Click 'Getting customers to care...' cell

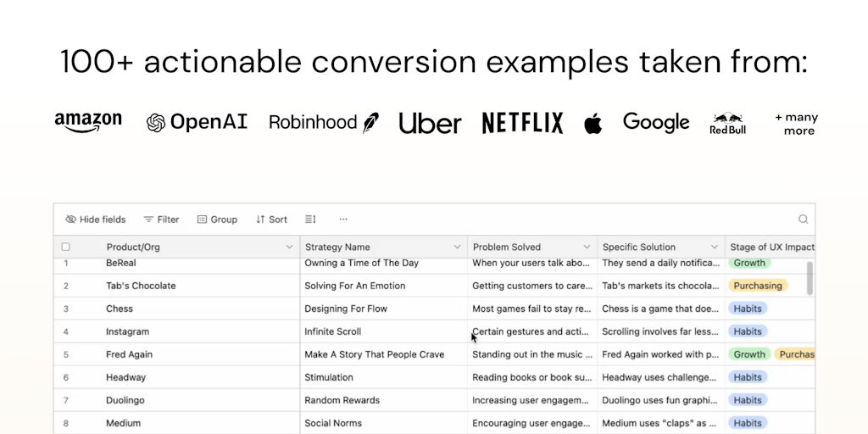click(x=532, y=286)
